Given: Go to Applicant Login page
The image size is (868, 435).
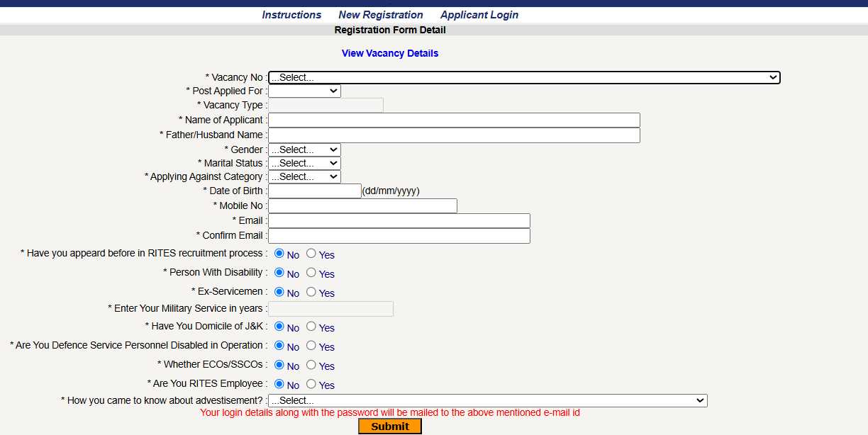Looking at the screenshot, I should tap(479, 15).
